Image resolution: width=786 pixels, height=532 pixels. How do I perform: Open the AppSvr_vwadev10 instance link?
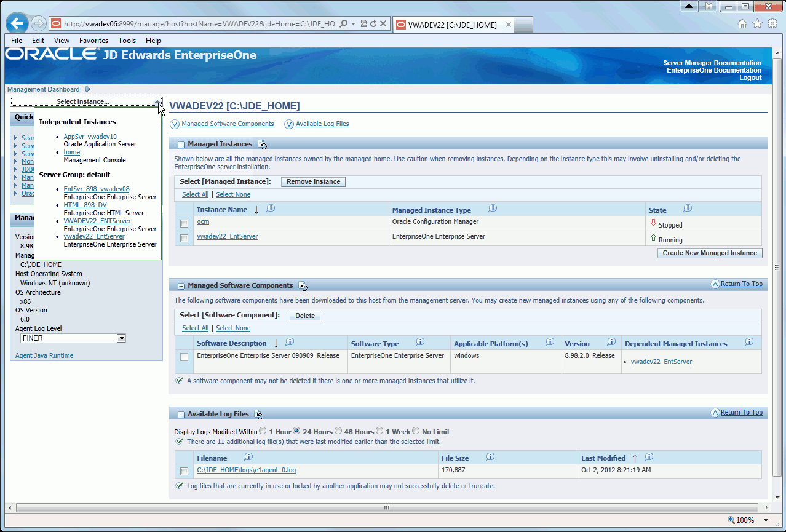90,137
